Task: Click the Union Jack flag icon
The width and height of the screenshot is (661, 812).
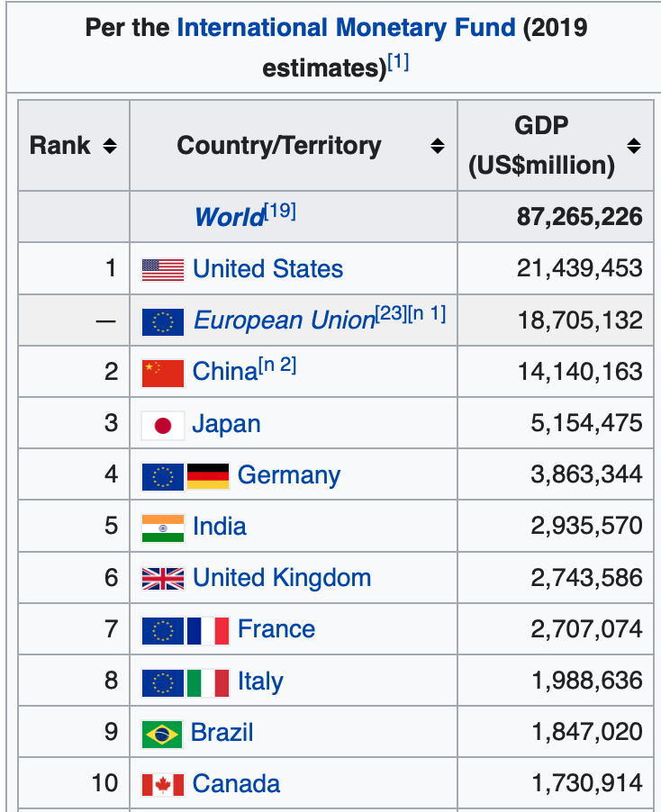Action: [163, 579]
